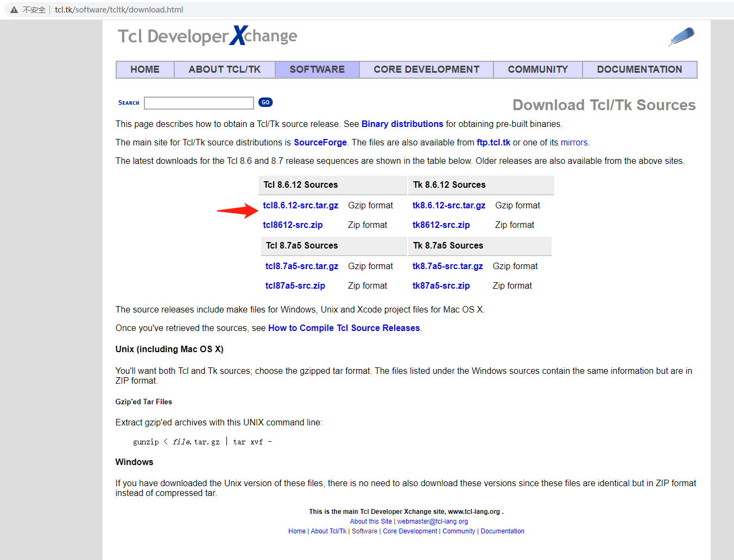Visit the SourceForge link
The image size is (734, 560).
point(320,142)
